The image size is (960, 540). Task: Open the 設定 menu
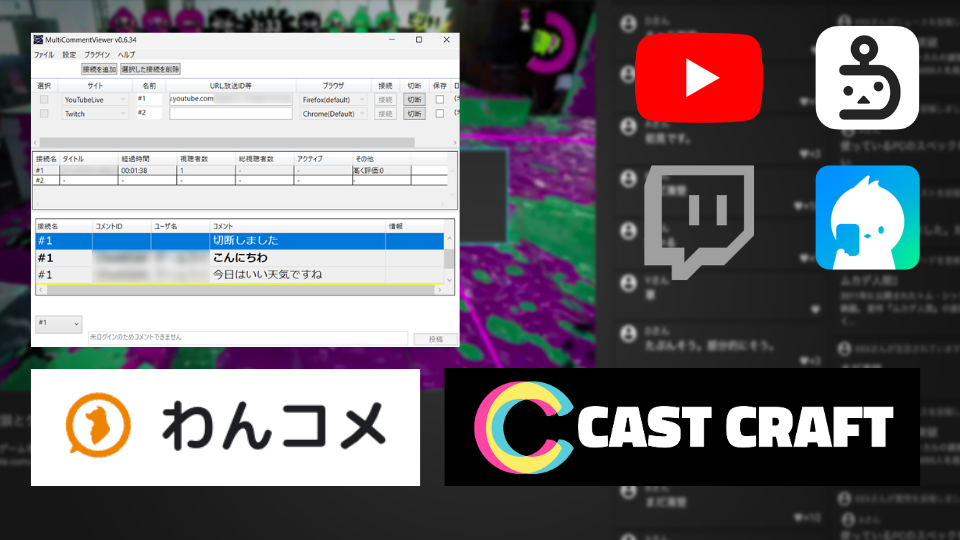click(x=69, y=55)
